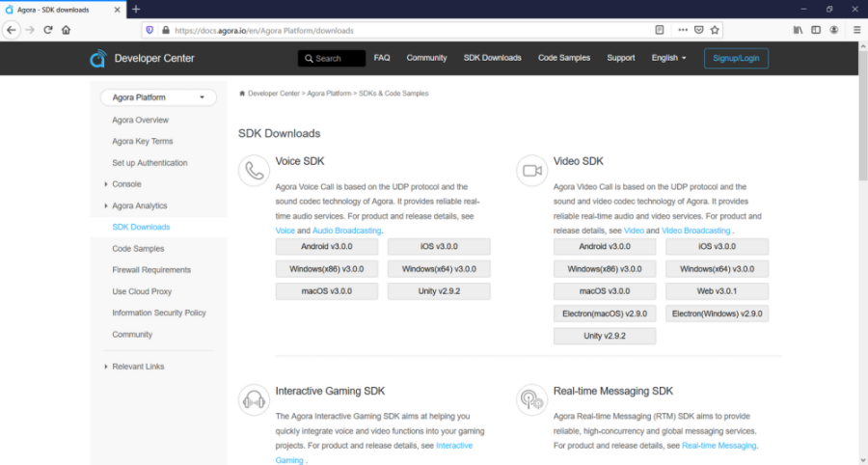Download Voice SDK Windows(x64) v3.0.0
The height and width of the screenshot is (465, 868).
[x=439, y=269]
